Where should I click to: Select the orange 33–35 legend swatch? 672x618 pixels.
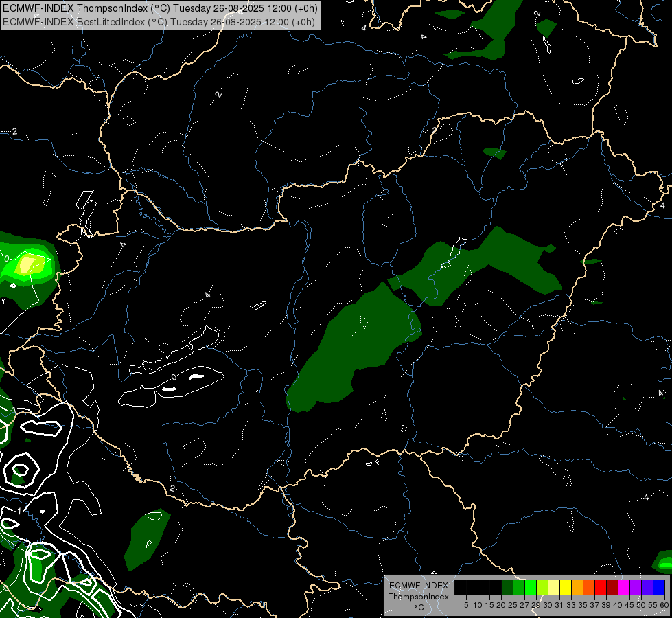point(577,587)
